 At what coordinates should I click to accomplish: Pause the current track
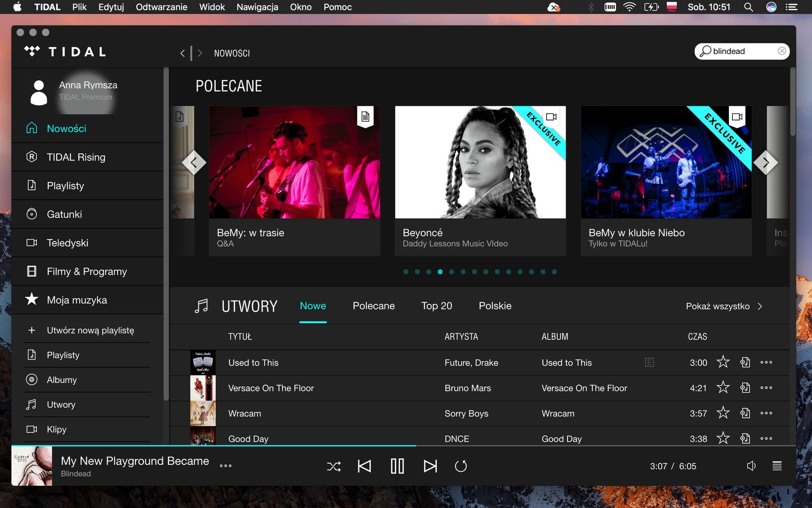click(398, 466)
